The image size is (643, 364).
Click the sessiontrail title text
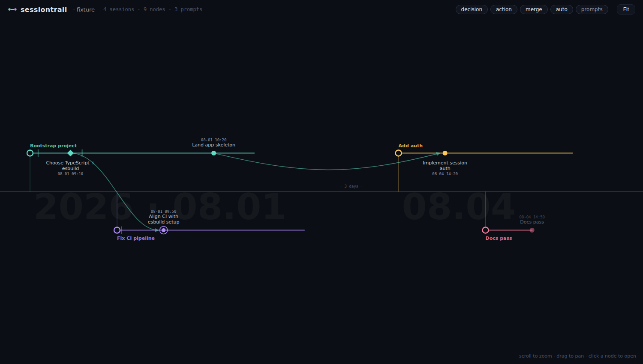coord(44,9)
